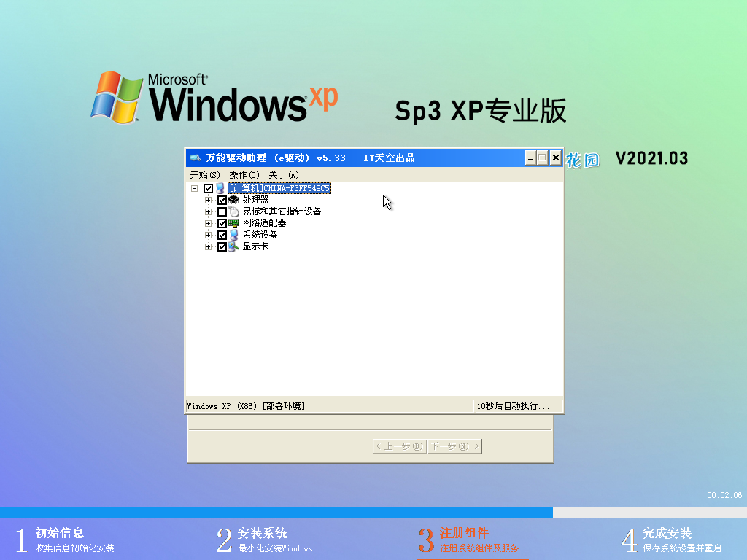Uncheck the 显示卡 checkbox
This screenshot has width=747, height=560.
point(220,246)
